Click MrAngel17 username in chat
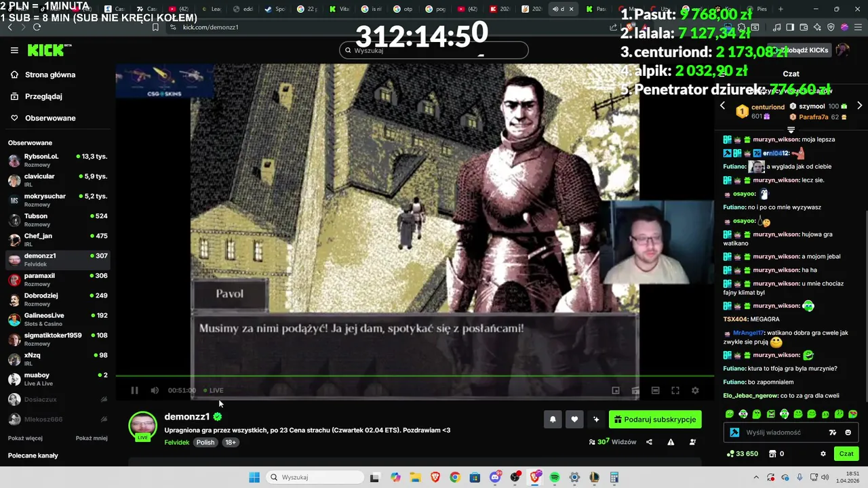This screenshot has height=488, width=868. click(749, 333)
